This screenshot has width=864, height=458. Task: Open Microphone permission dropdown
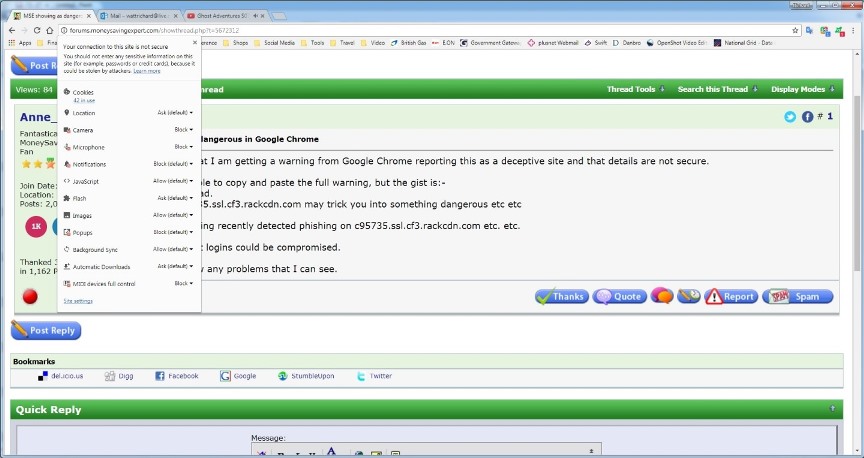point(183,147)
